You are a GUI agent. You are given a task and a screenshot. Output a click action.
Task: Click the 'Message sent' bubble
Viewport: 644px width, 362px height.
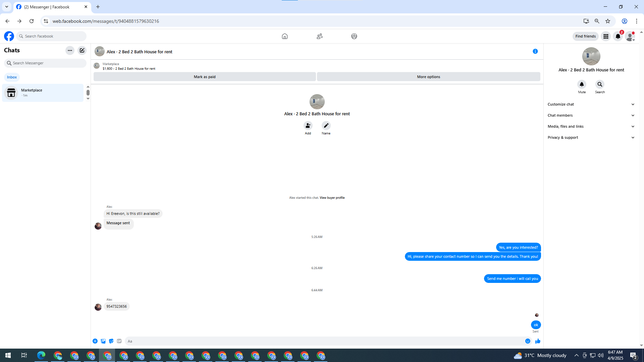118,224
